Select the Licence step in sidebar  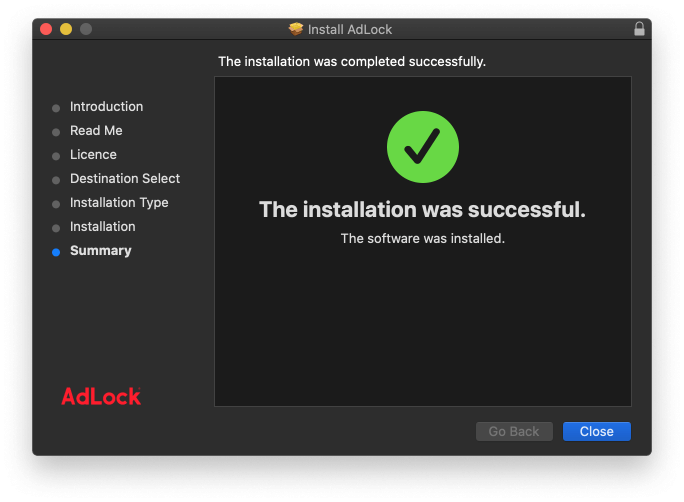[x=93, y=154]
